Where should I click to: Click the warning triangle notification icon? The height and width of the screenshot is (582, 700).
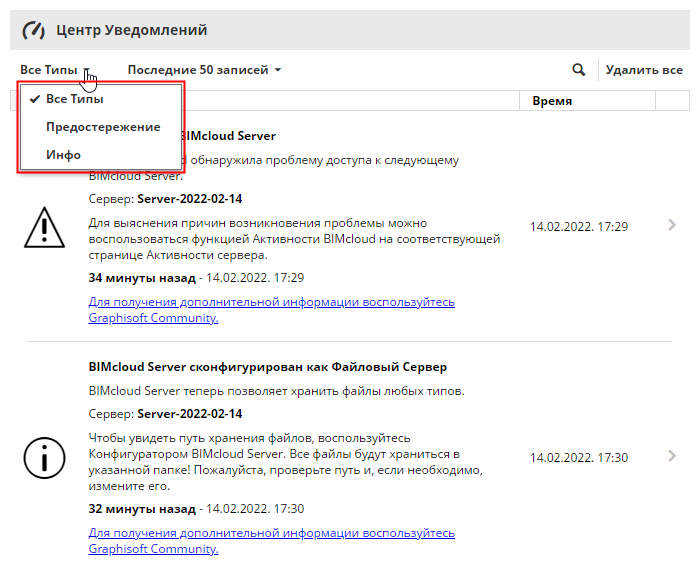pyautogui.click(x=44, y=227)
